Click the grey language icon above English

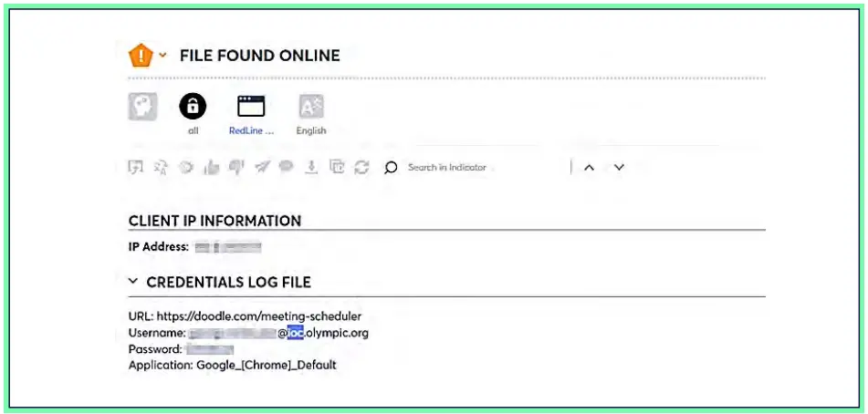(x=311, y=106)
